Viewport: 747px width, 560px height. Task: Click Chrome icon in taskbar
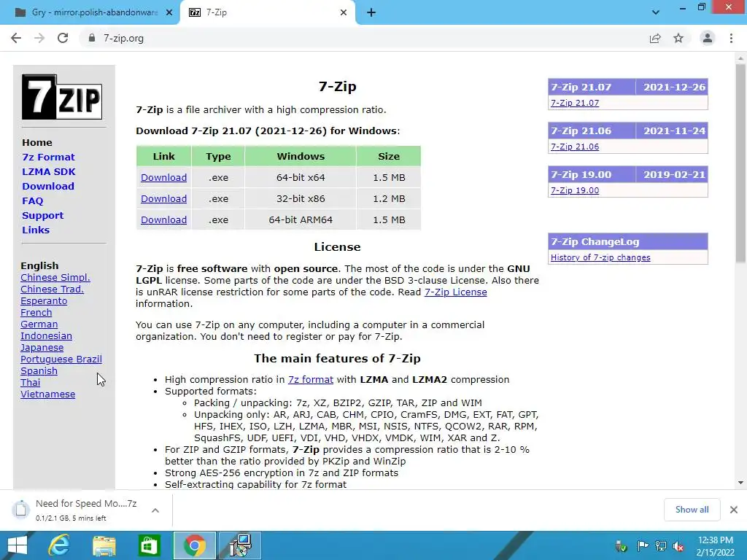[194, 545]
